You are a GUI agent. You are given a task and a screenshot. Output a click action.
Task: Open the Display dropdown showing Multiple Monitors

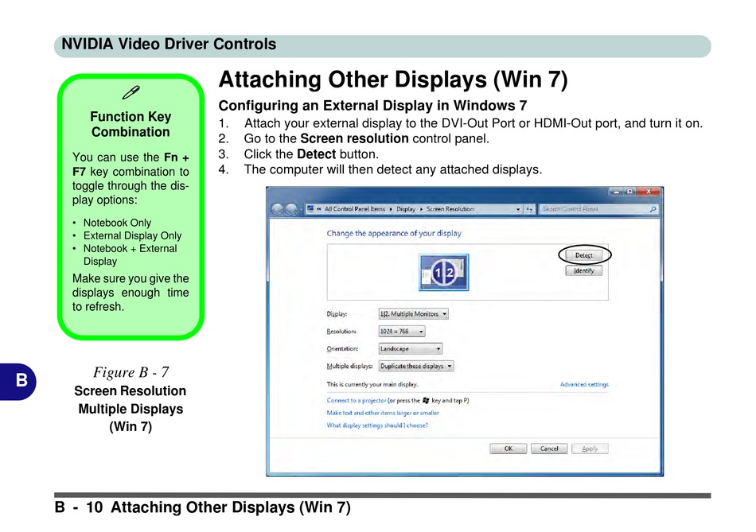tap(413, 314)
